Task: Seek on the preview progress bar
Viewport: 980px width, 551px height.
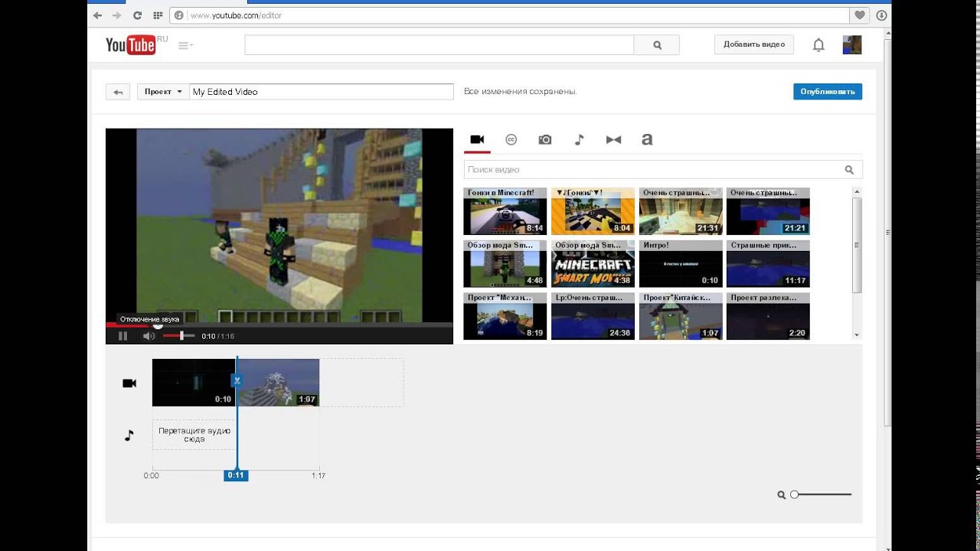Action: [x=279, y=324]
